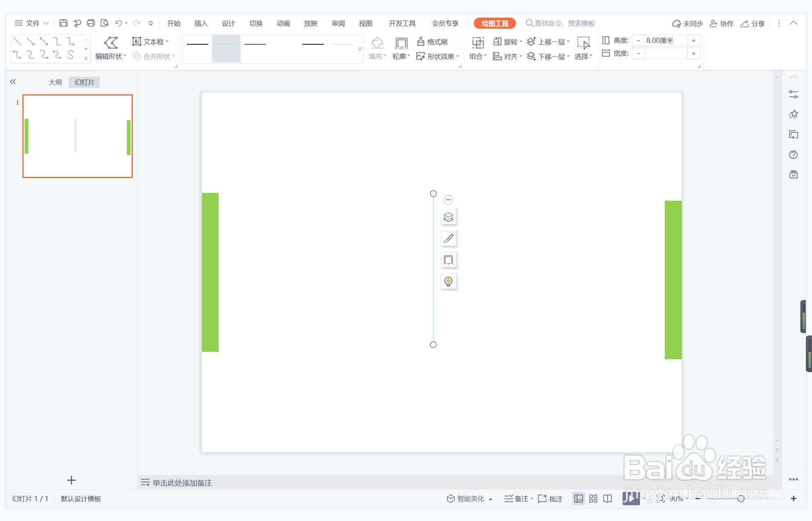Switch to slide sorter grid view

click(593, 498)
